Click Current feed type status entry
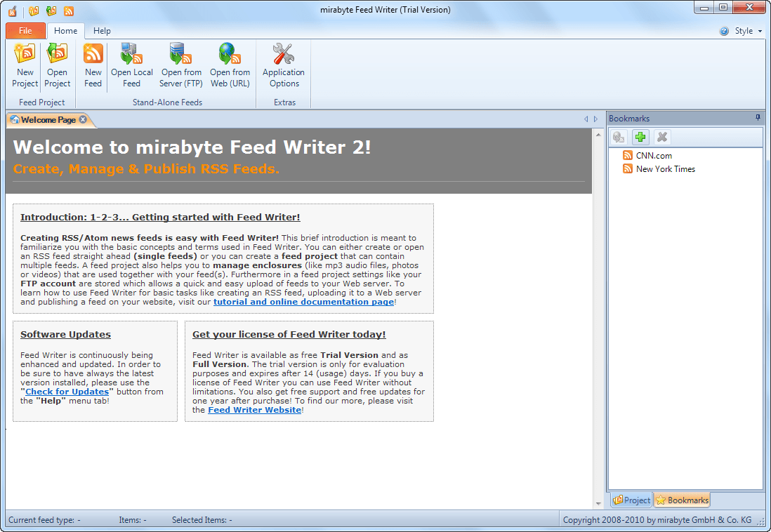 44,520
